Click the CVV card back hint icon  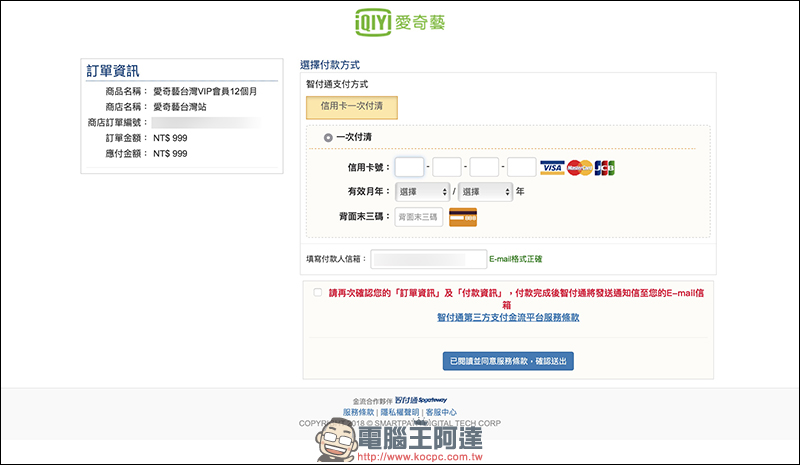(x=463, y=217)
